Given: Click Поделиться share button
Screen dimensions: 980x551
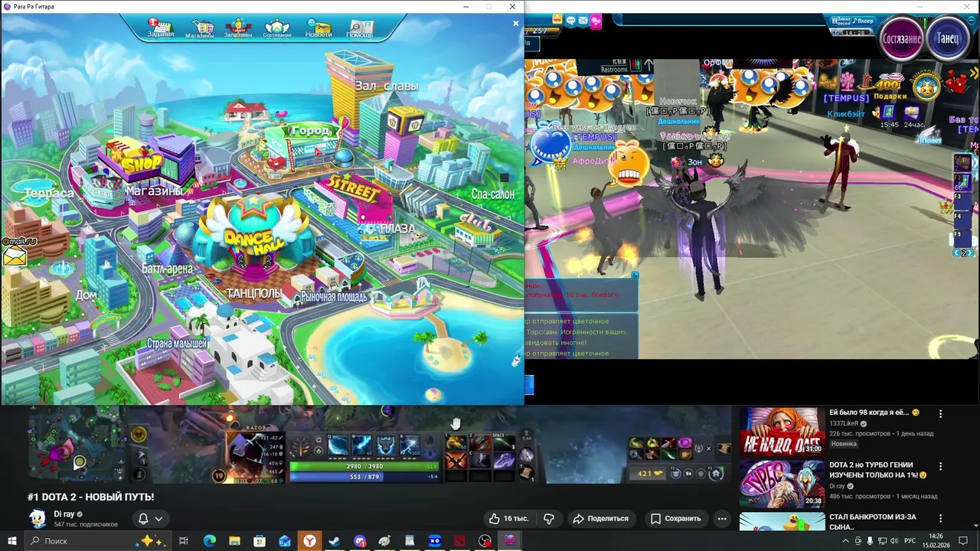Looking at the screenshot, I should click(x=600, y=518).
